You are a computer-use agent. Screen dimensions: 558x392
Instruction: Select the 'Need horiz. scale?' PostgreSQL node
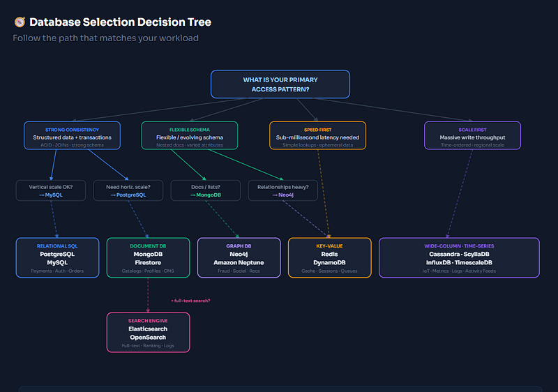click(128, 190)
